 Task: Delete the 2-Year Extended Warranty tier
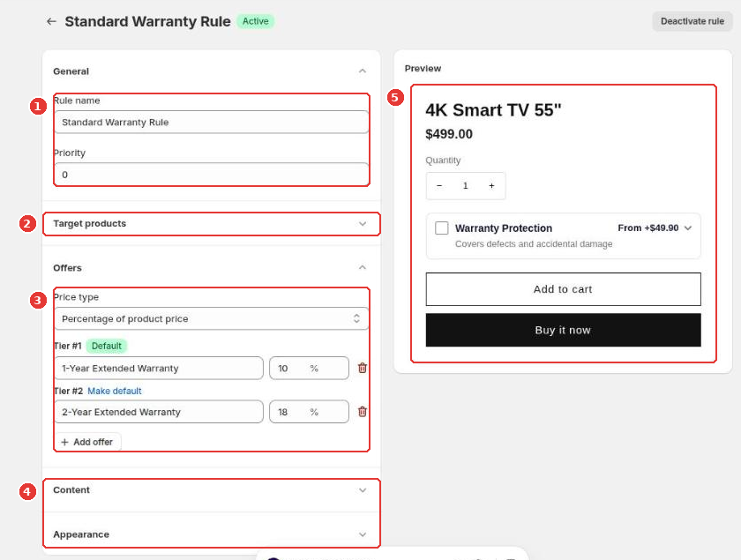(x=363, y=412)
